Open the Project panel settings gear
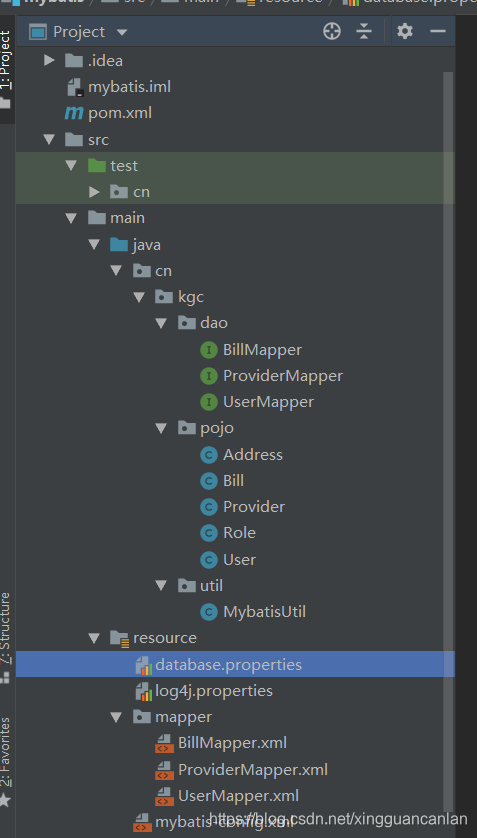477x838 pixels. click(405, 32)
